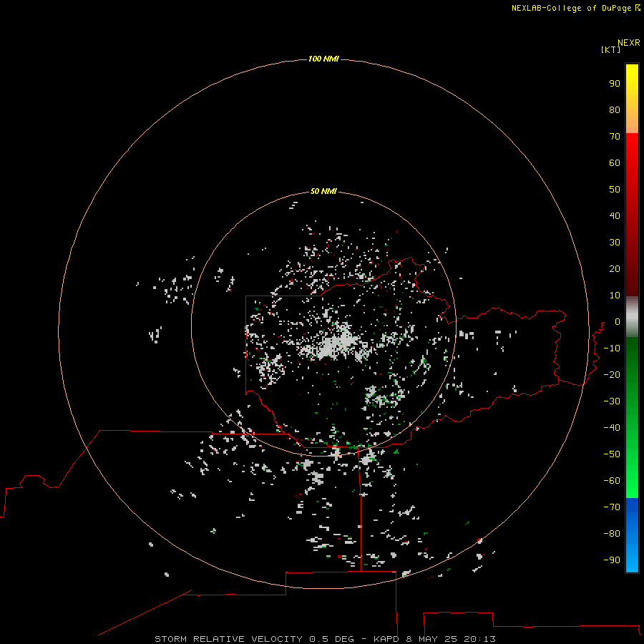Click the 30 value on the velocity scale
The height and width of the screenshot is (644, 644).
(615, 243)
